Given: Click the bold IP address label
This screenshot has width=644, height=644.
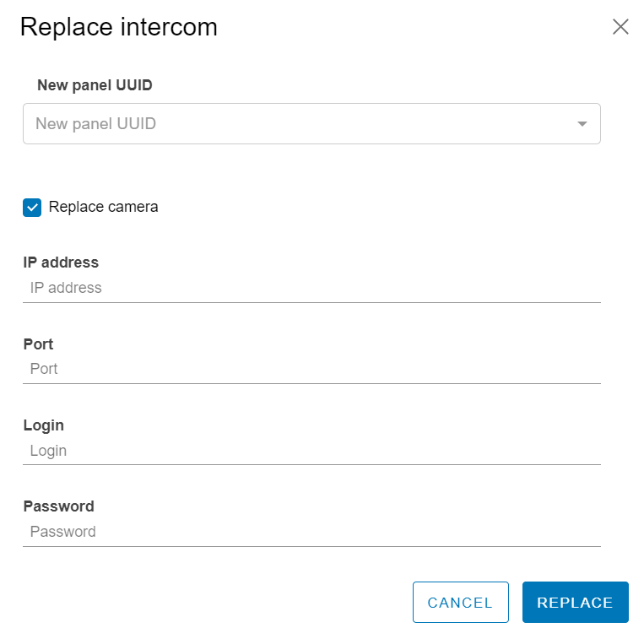Looking at the screenshot, I should pos(61,262).
